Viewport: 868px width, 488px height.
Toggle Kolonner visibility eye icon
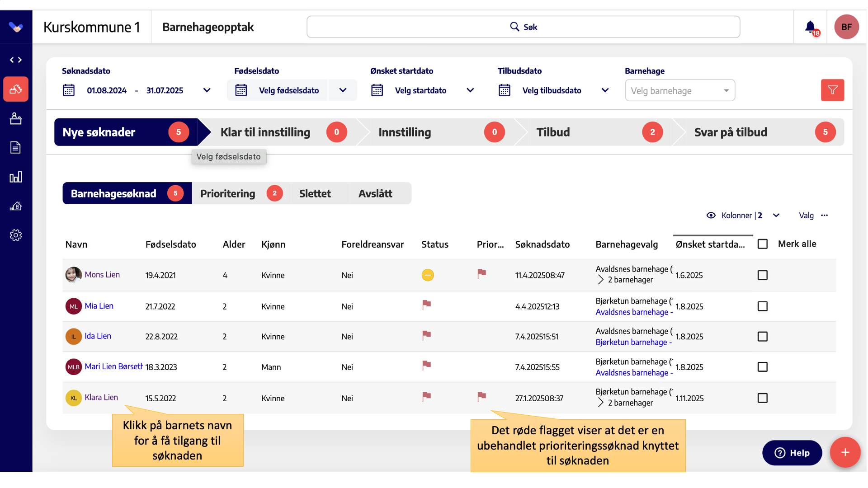(711, 216)
